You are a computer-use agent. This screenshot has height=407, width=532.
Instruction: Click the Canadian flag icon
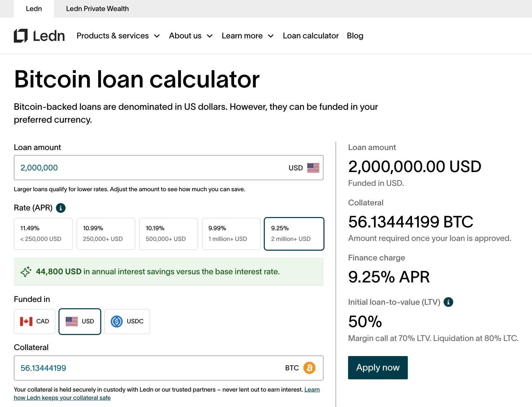pos(26,321)
